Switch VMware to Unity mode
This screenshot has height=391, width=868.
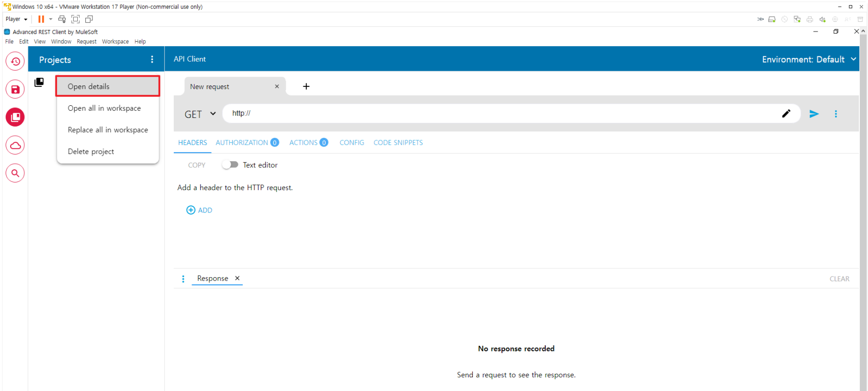coord(89,19)
